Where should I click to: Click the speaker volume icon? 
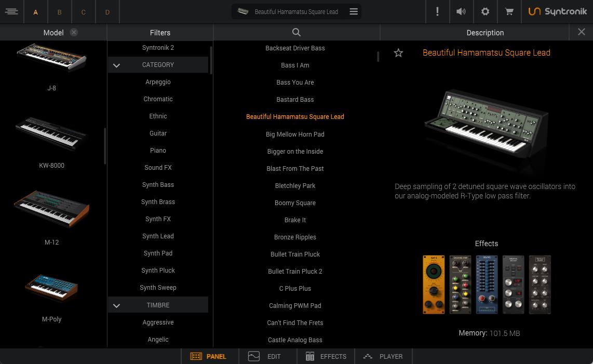point(461,11)
